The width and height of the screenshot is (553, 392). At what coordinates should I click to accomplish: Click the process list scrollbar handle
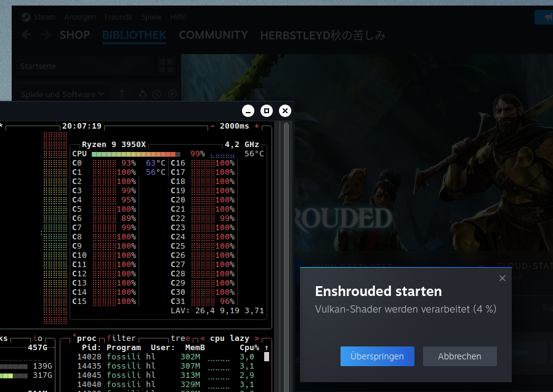click(x=267, y=356)
